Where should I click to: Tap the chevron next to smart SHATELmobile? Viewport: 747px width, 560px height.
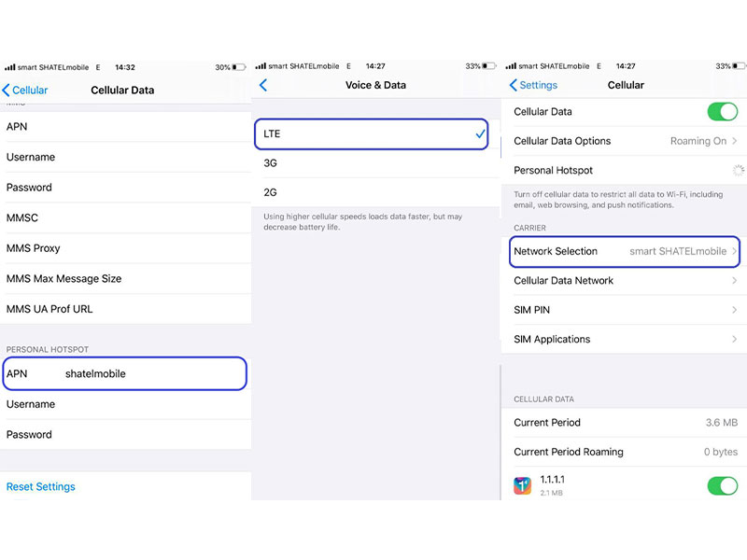tap(734, 251)
